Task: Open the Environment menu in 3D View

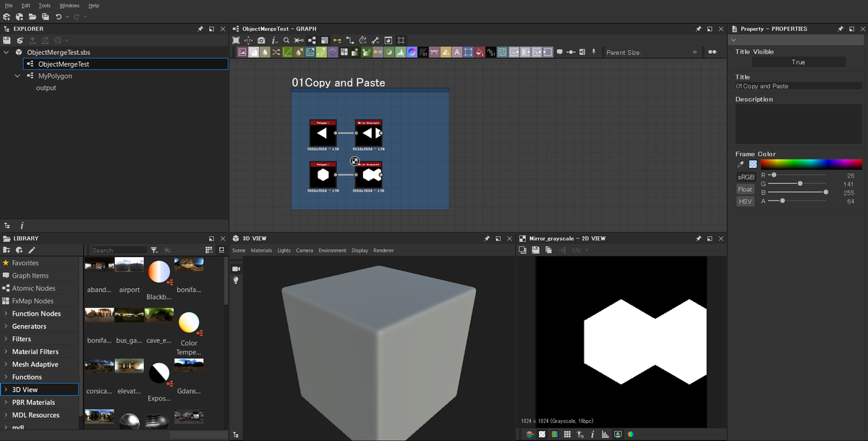Action: point(332,251)
